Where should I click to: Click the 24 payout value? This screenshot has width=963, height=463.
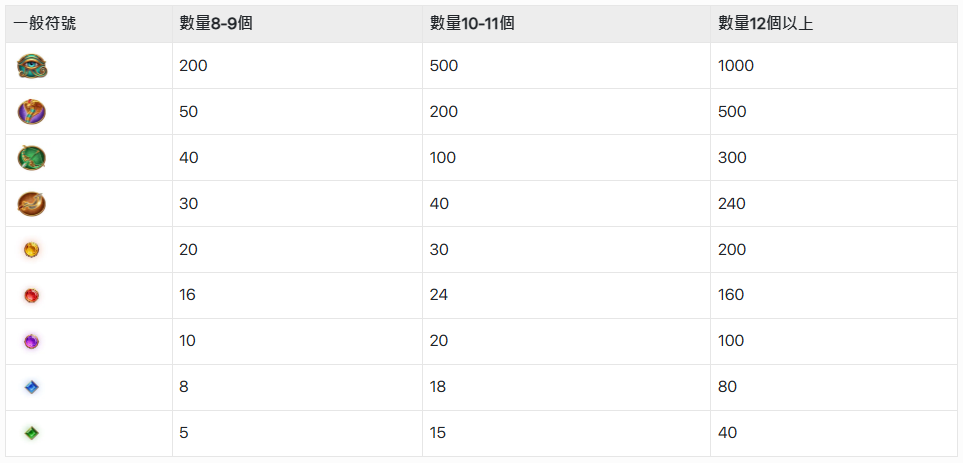click(x=439, y=296)
